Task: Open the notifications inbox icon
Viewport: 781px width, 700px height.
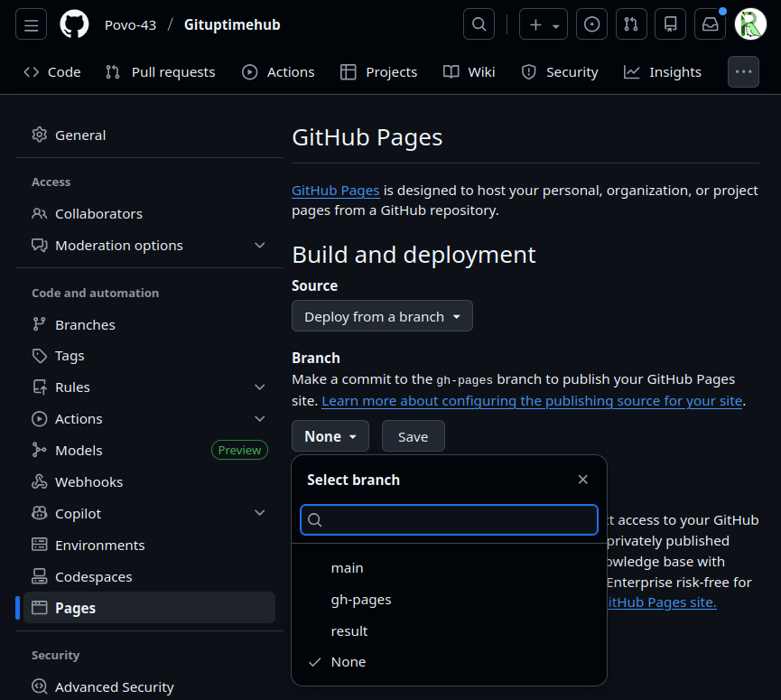Action: tap(710, 24)
